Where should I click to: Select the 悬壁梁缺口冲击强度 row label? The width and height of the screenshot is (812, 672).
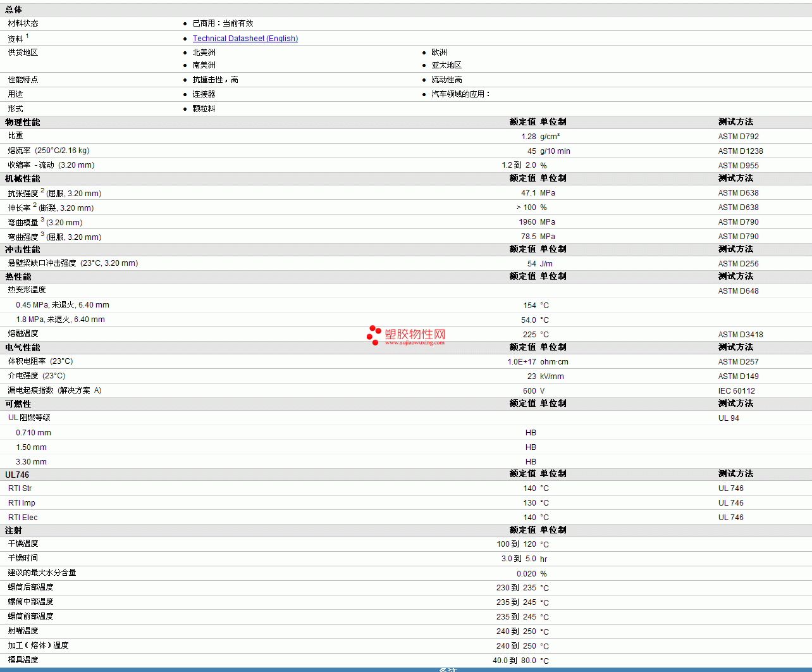(x=73, y=263)
